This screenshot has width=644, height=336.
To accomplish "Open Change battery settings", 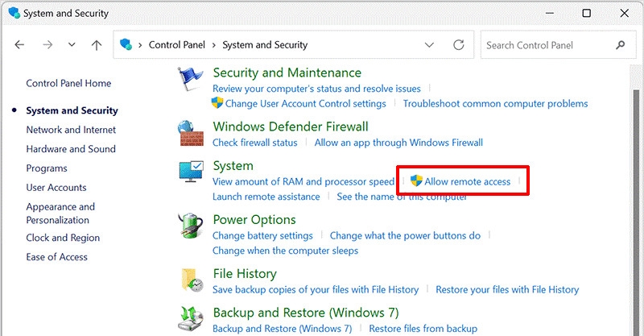I will (262, 235).
